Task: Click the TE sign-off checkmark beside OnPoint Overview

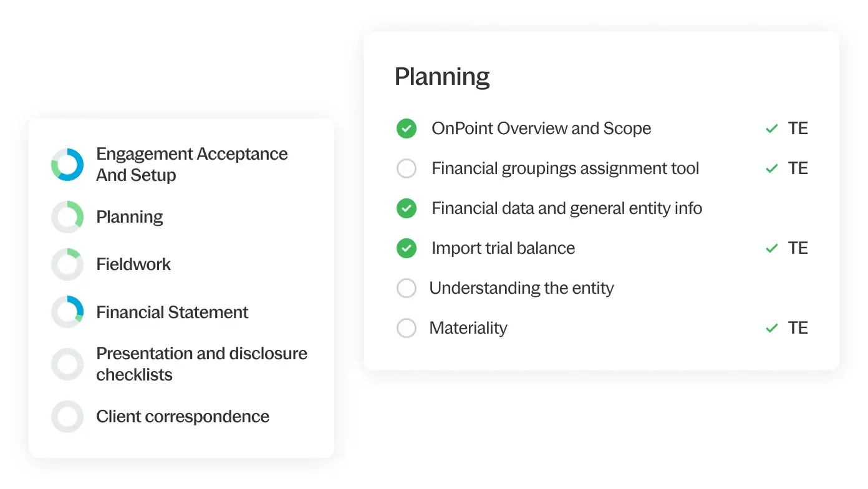Action: pos(772,128)
